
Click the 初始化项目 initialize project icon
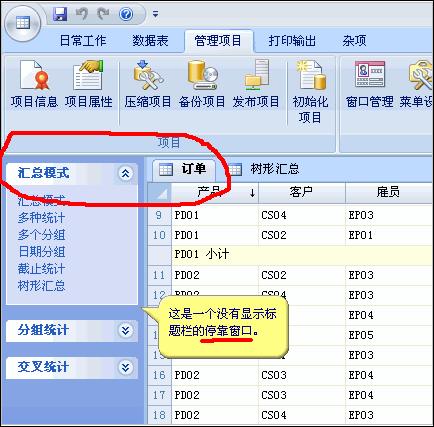tap(310, 92)
